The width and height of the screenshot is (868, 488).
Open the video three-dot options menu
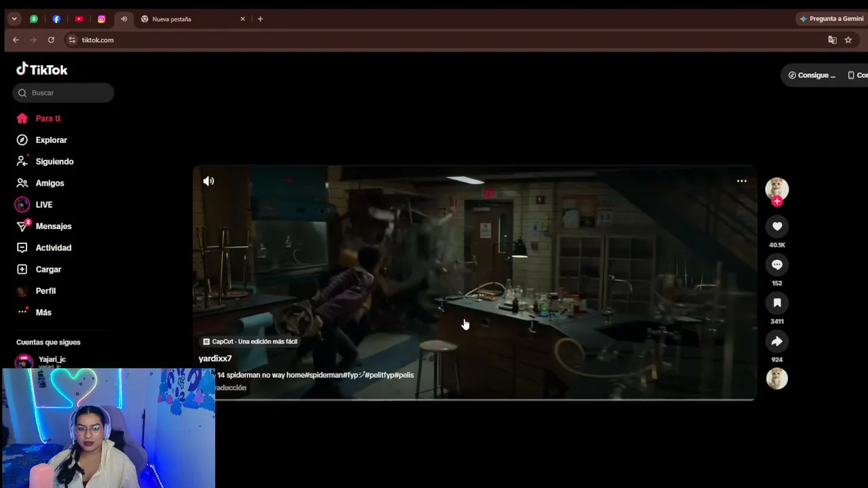742,181
